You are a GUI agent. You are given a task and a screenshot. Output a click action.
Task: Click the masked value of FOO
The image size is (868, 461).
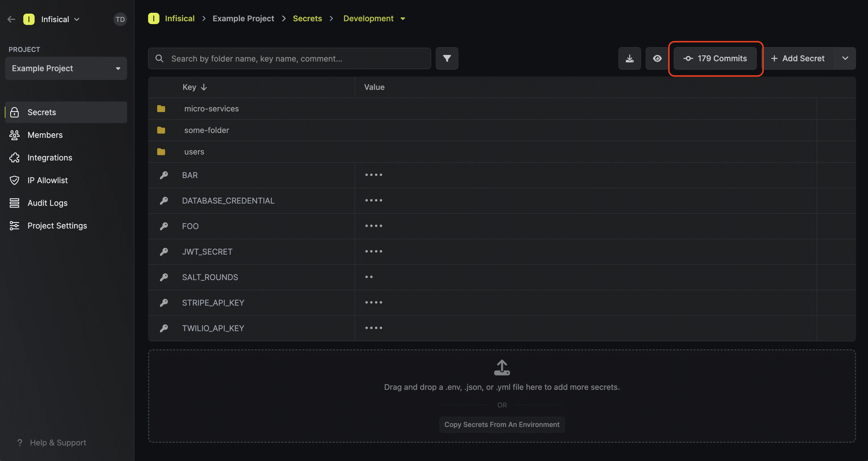374,226
